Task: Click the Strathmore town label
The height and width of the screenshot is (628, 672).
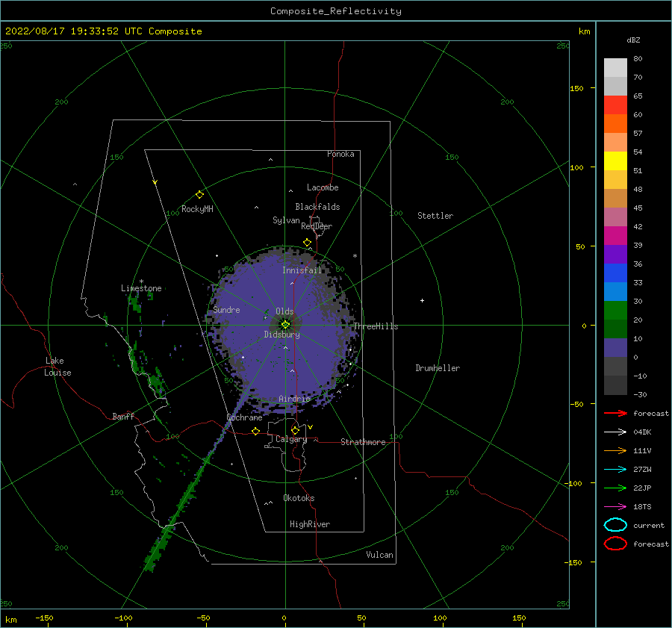Action: (x=363, y=442)
